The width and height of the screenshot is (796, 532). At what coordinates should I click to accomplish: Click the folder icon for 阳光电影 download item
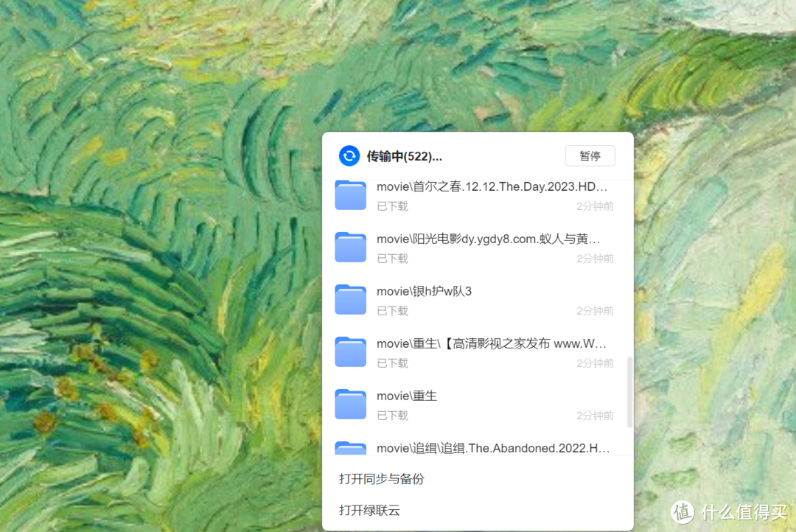pos(350,247)
